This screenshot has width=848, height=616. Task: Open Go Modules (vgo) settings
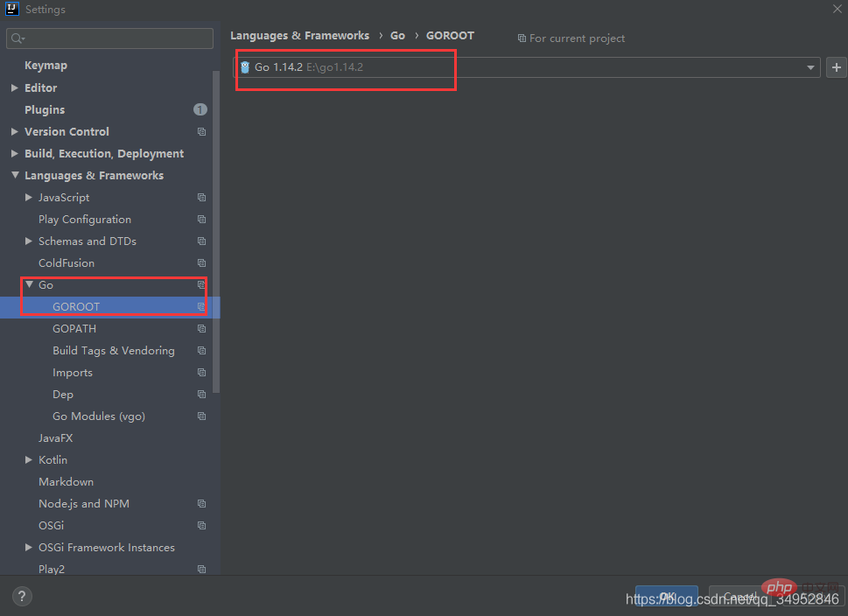(x=98, y=416)
